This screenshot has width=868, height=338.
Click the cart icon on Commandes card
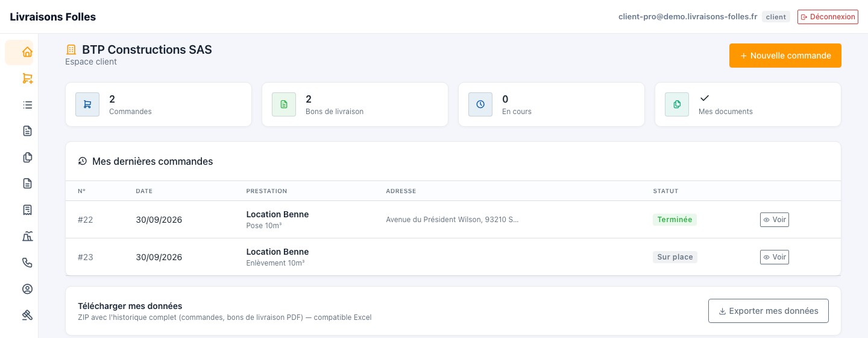(87, 104)
